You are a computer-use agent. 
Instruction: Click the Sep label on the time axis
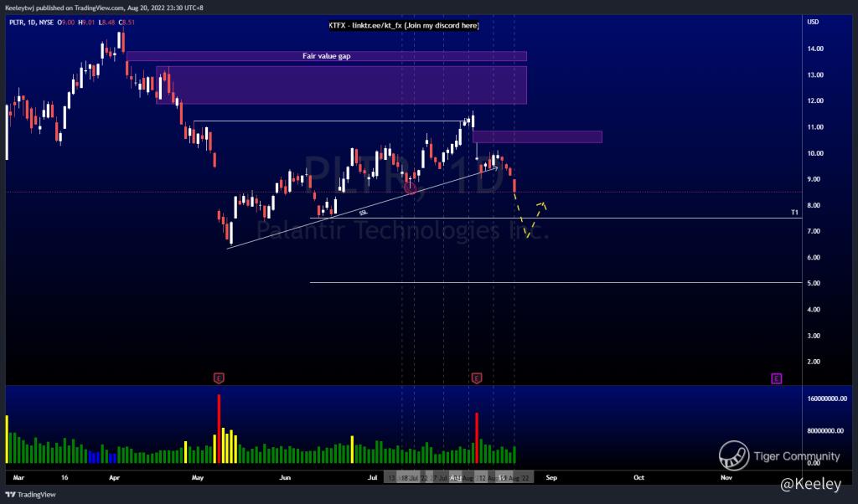tap(551, 478)
